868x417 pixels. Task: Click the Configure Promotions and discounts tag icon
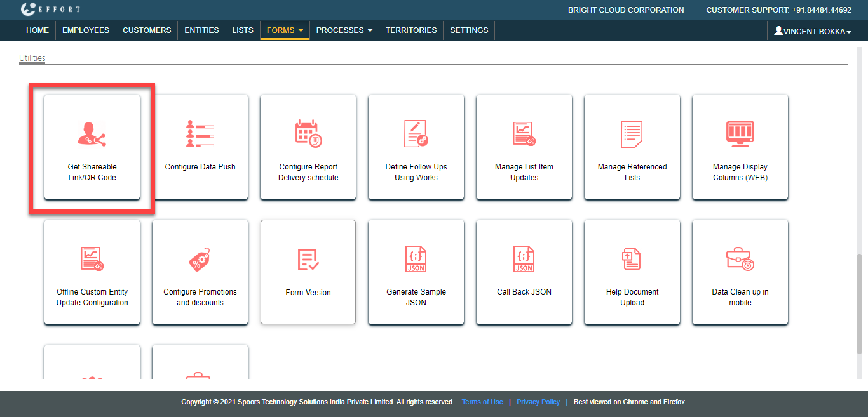click(x=200, y=259)
